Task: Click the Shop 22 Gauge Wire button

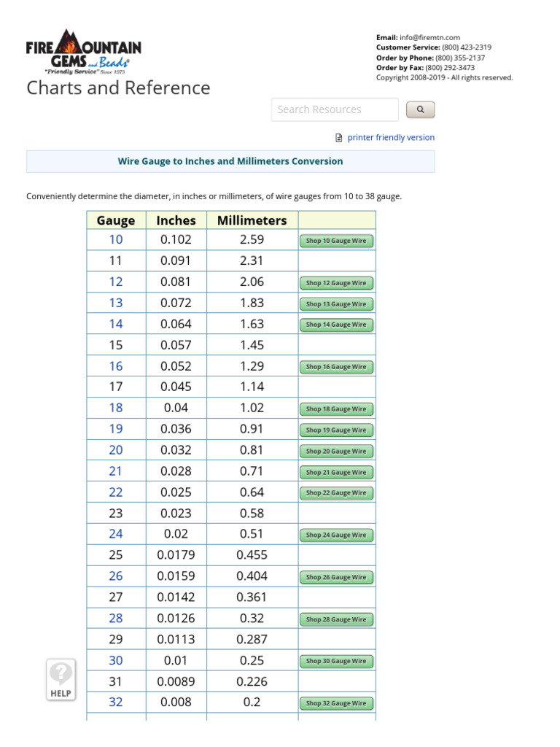Action: tap(336, 493)
